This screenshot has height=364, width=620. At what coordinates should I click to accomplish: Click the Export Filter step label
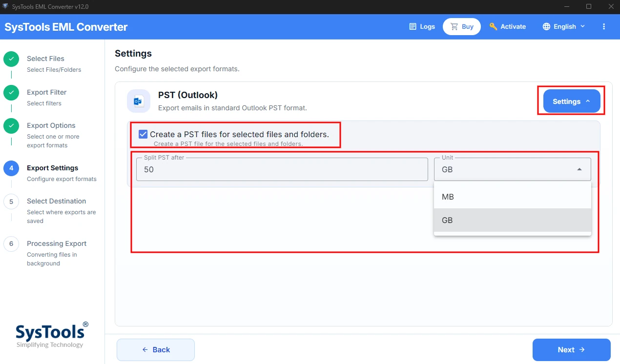47,92
